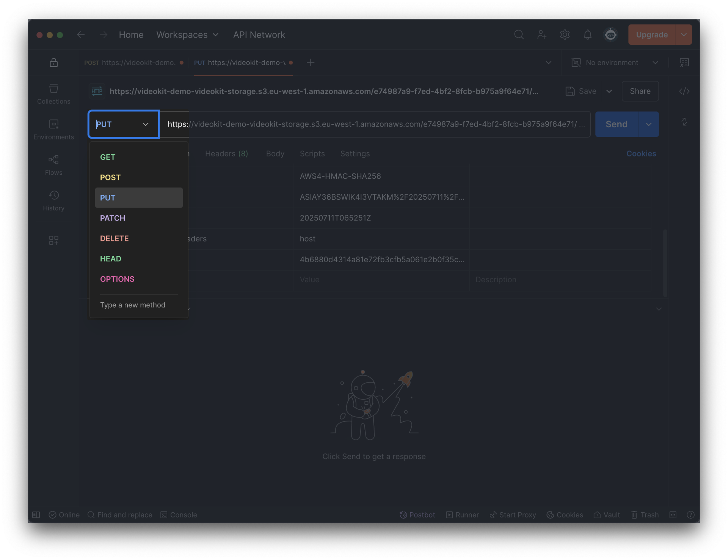The width and height of the screenshot is (728, 560).
Task: Open the Save options dropdown arrow
Action: (609, 91)
